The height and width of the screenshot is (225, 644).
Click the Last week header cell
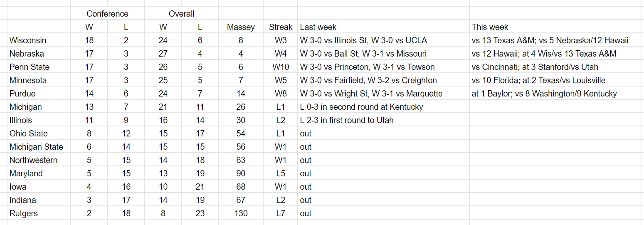click(383, 27)
